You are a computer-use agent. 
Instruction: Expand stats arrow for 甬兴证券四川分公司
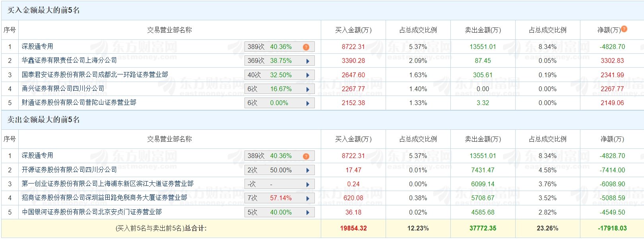[308, 89]
